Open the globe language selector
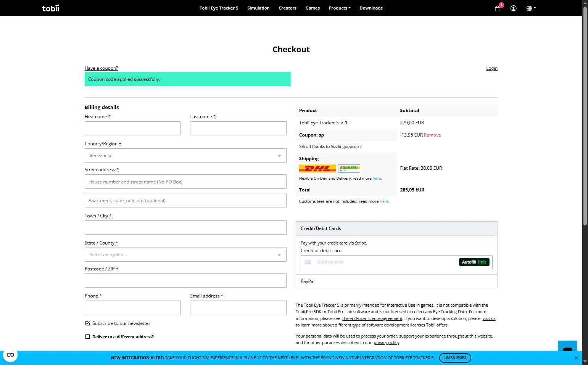Image resolution: width=588 pixels, height=365 pixels. 531,8
